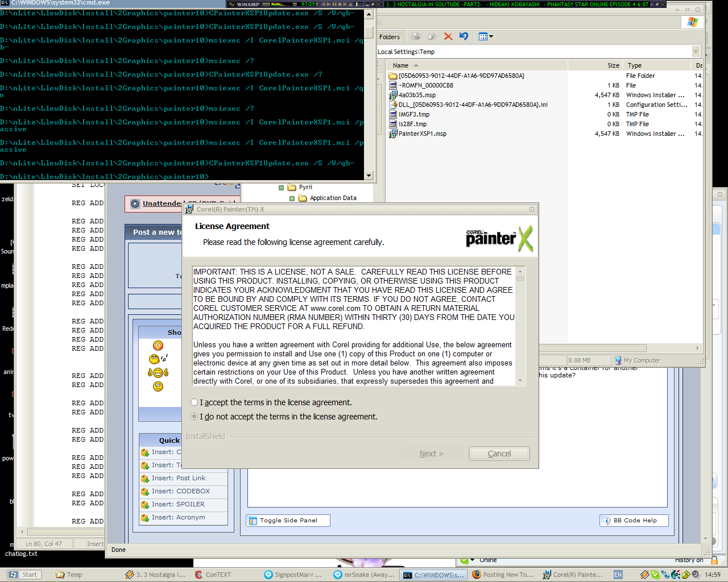
Task: Click the Copy To icon in Explorer toolbar
Action: click(432, 36)
